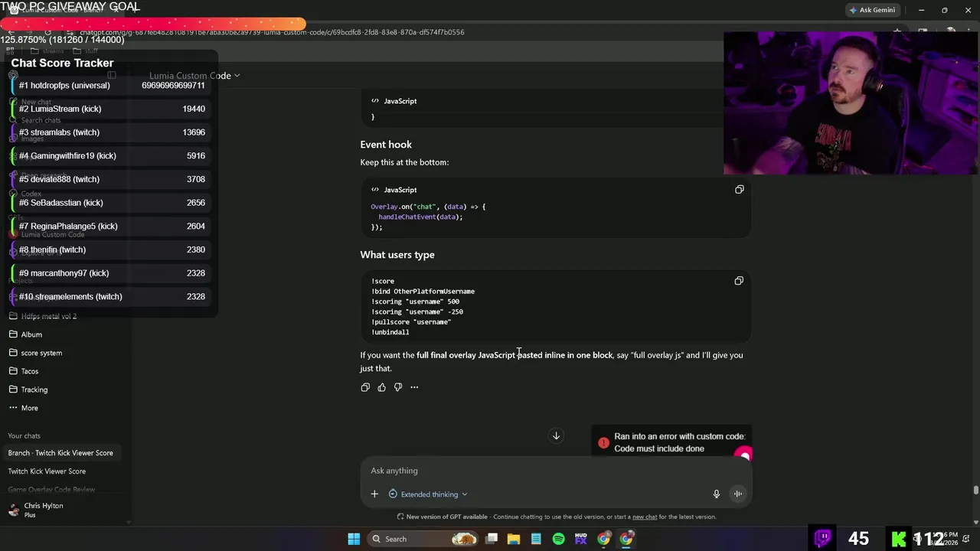
Task: Copy the !score commands code block
Action: click(x=739, y=281)
